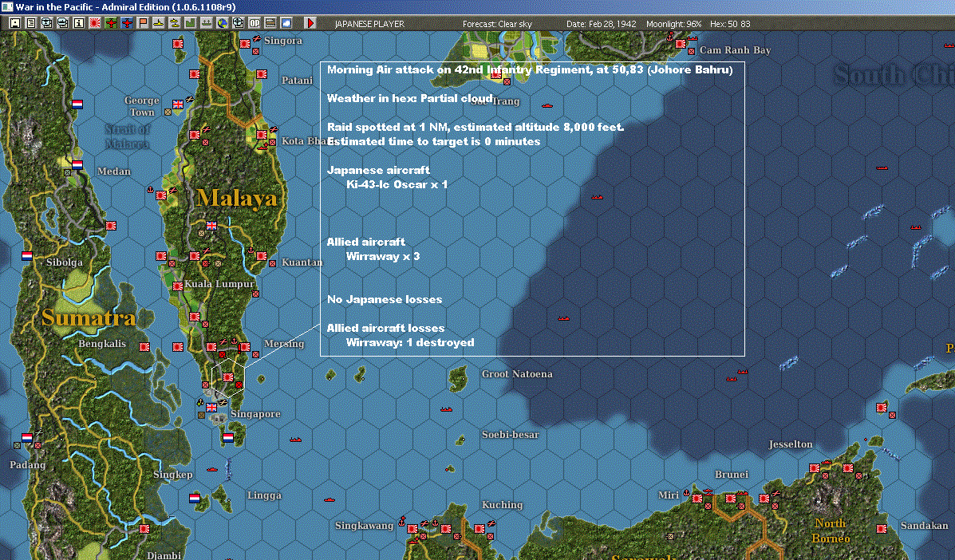Click the two yellow ships toolbar icon
This screenshot has height=560, width=955.
point(174,23)
